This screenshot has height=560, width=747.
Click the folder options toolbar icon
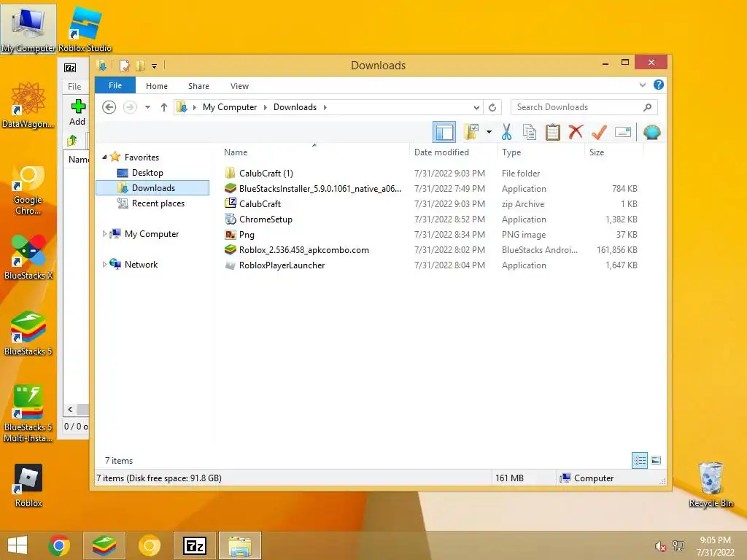[x=471, y=132]
